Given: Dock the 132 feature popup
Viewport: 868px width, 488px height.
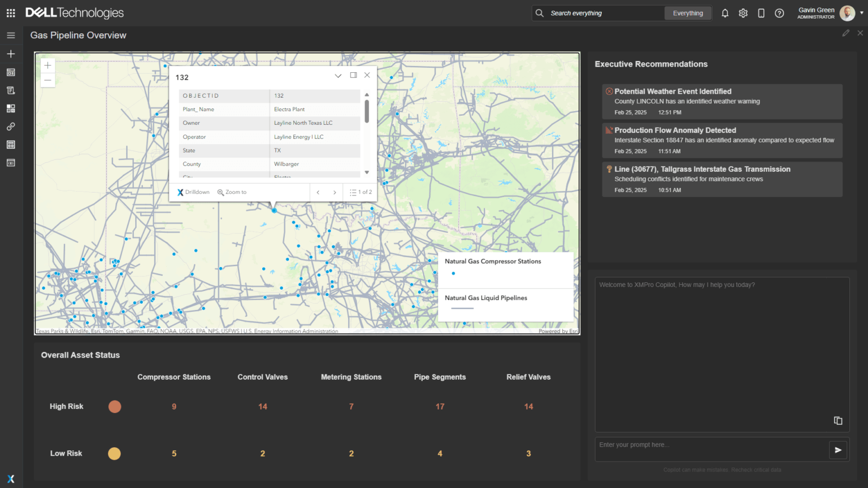Looking at the screenshot, I should 353,75.
